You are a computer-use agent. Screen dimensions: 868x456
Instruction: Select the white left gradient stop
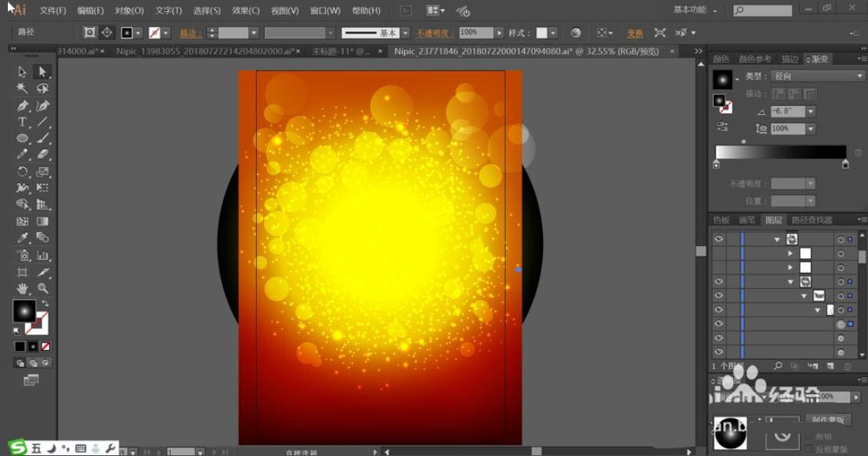pos(716,165)
